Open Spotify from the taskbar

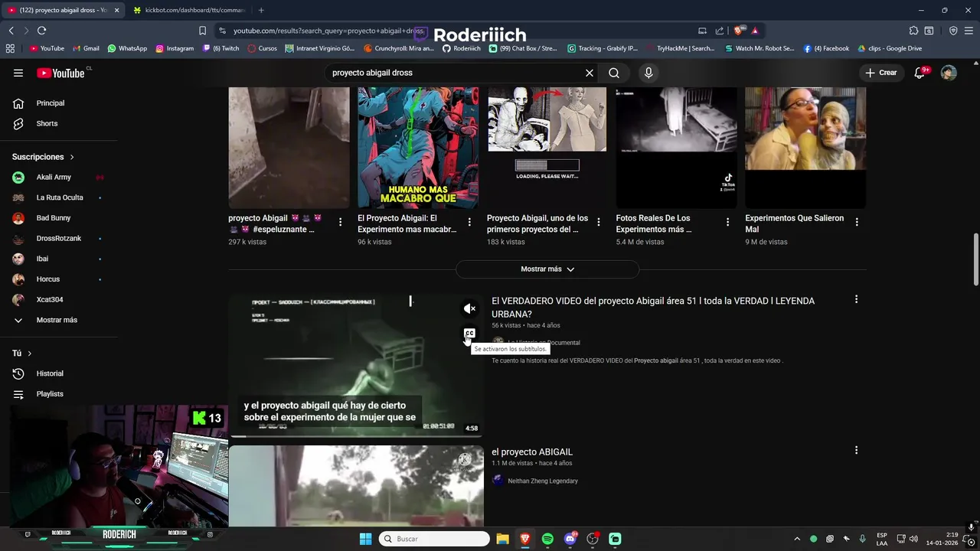tap(547, 539)
